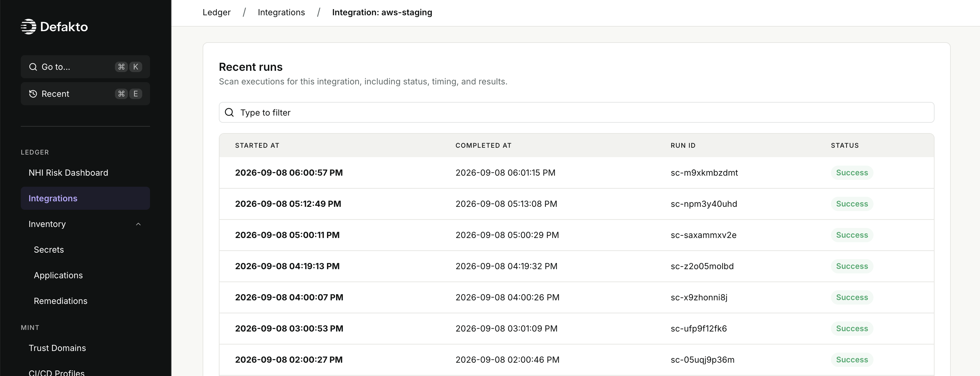Screen dimensions: 980x376
Task: Click run ID sc-saxammxv2e
Action: [703, 235]
